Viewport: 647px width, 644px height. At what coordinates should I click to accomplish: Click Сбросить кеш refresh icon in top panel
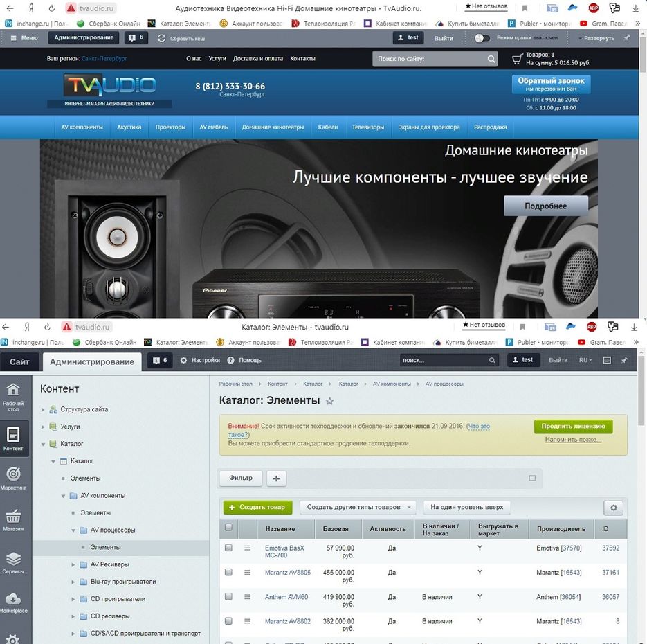click(161, 38)
